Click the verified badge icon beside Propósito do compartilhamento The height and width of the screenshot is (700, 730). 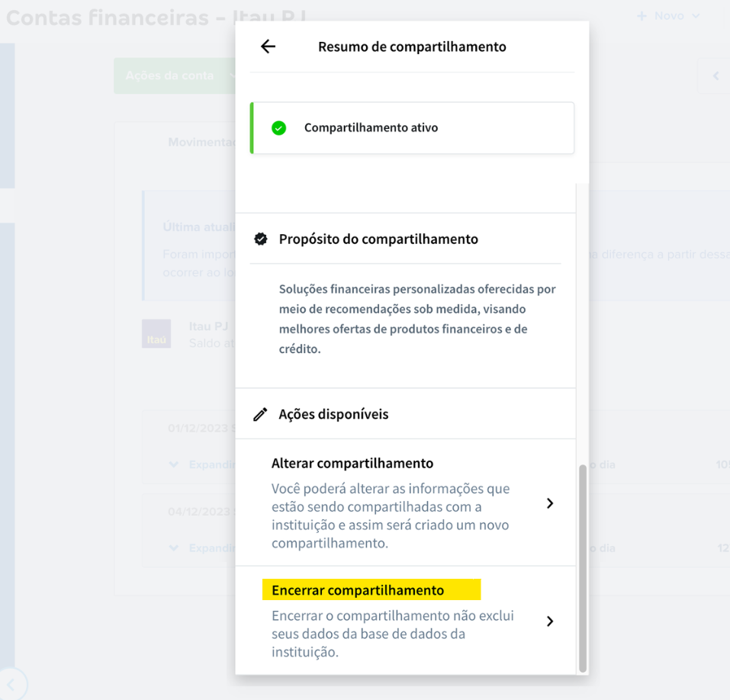(261, 239)
